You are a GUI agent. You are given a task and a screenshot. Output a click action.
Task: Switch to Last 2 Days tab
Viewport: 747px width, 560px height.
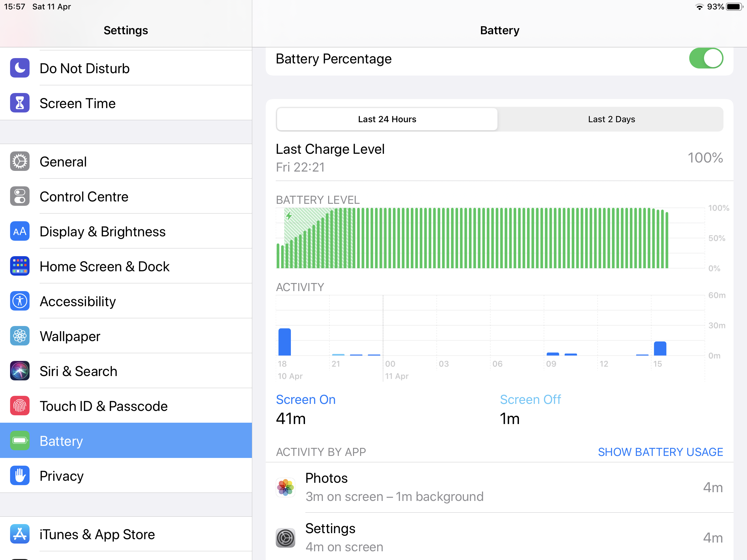611,119
